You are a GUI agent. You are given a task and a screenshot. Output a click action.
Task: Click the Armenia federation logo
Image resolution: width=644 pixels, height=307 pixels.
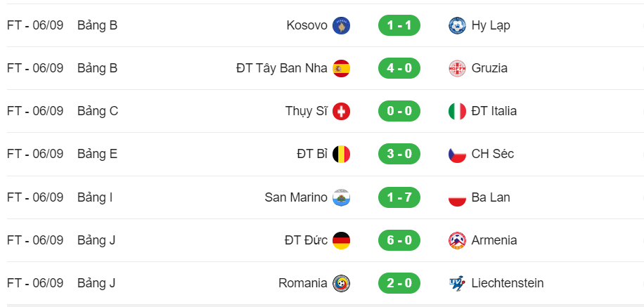457,240
